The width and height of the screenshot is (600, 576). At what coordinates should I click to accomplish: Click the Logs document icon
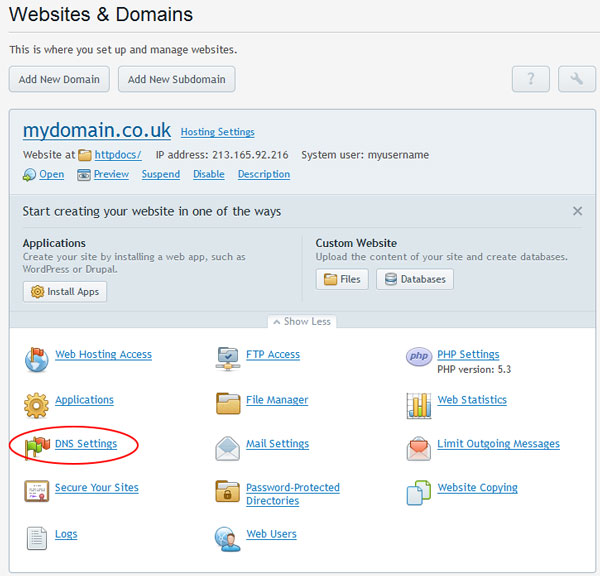pyautogui.click(x=37, y=538)
